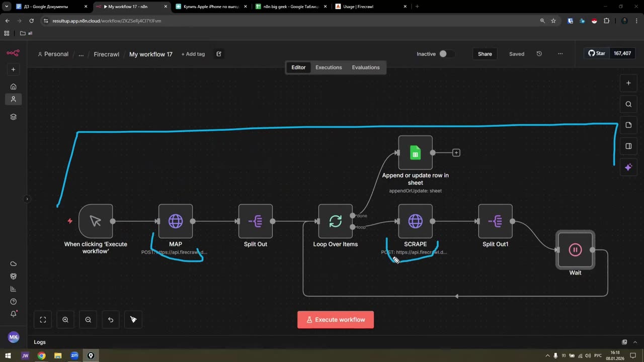Zoom out on the workflow canvas
The image size is (644, 362).
click(x=88, y=319)
